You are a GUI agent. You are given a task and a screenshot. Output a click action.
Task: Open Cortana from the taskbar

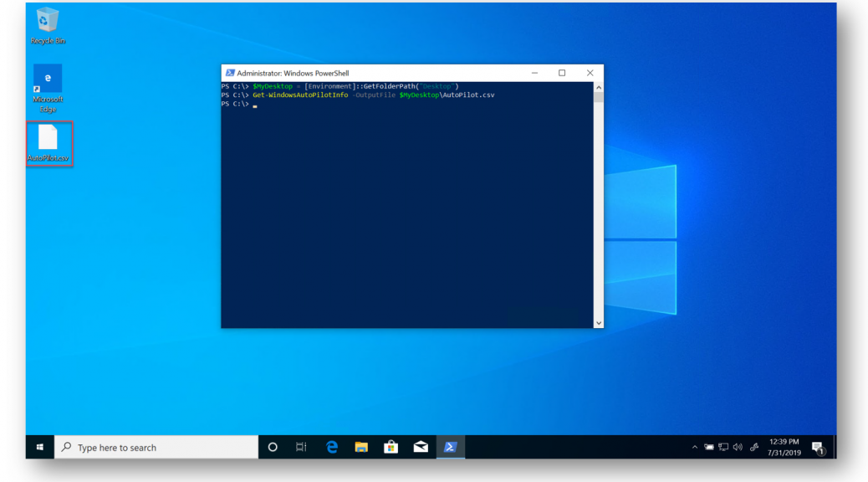click(273, 447)
